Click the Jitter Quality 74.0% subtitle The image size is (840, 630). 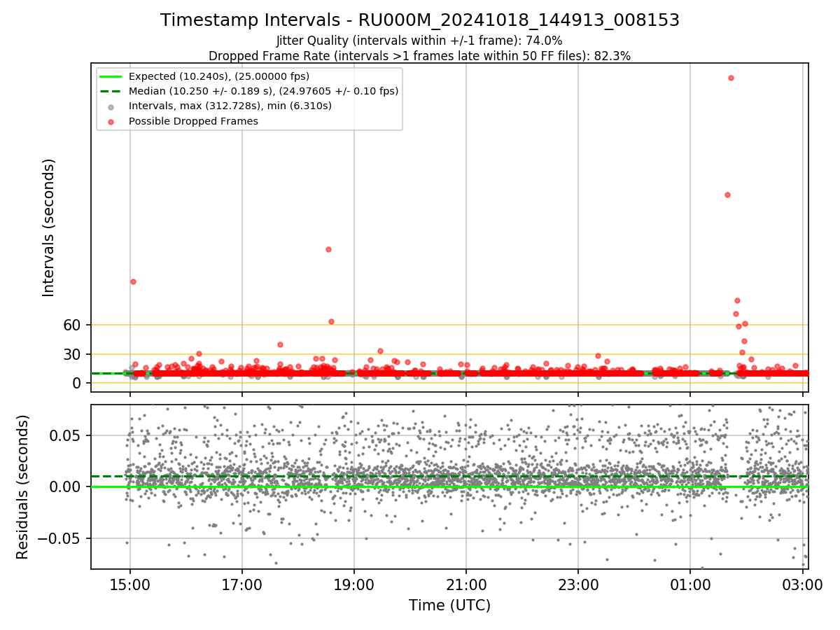coord(419,41)
